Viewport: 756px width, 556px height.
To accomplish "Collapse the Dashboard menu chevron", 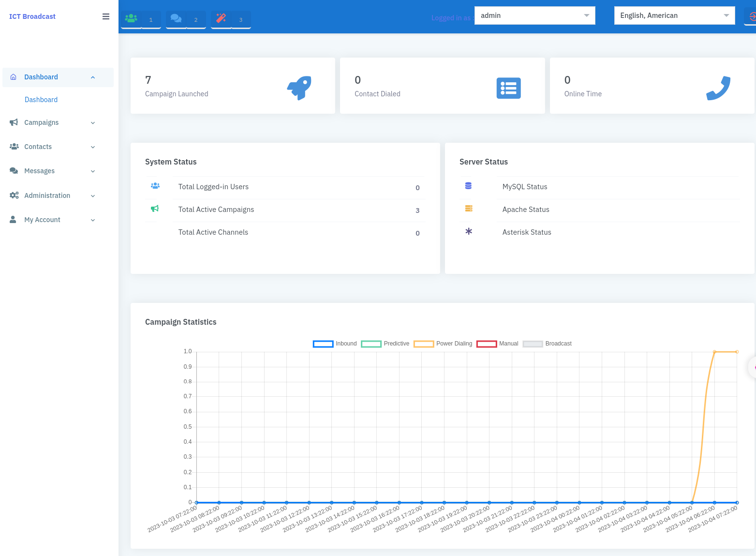I will pyautogui.click(x=93, y=77).
